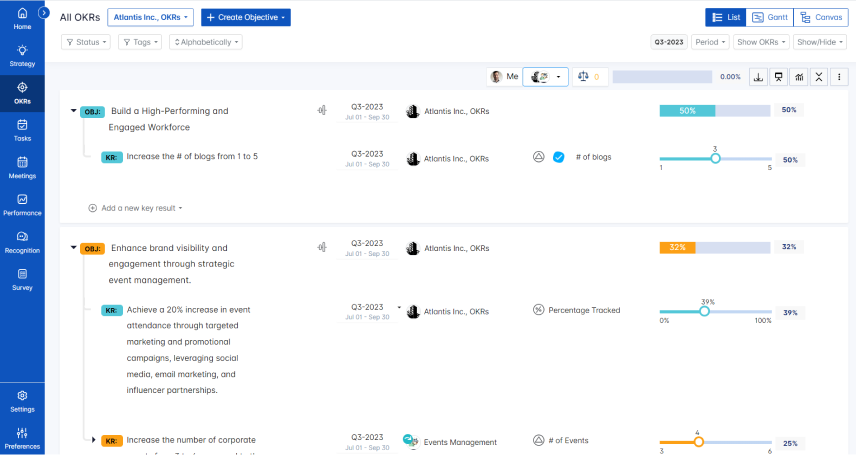The height and width of the screenshot is (455, 856).
Task: Open the Performance section
Action: [x=22, y=205]
